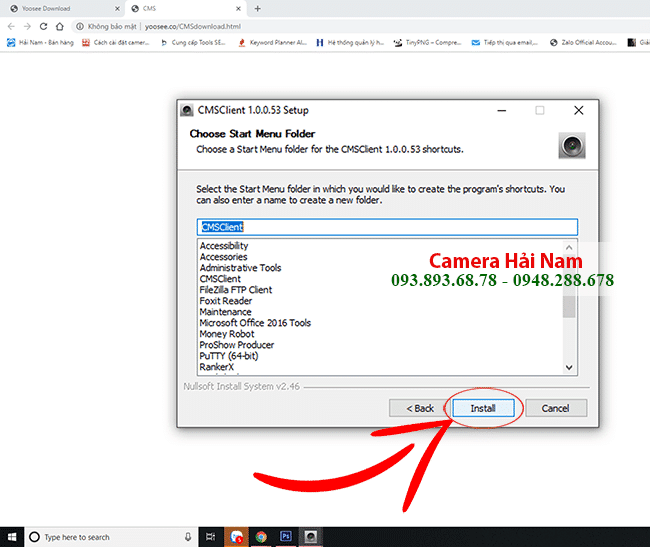Select PuTTY (64-bit) folder entry
The height and width of the screenshot is (547, 650).
click(229, 356)
